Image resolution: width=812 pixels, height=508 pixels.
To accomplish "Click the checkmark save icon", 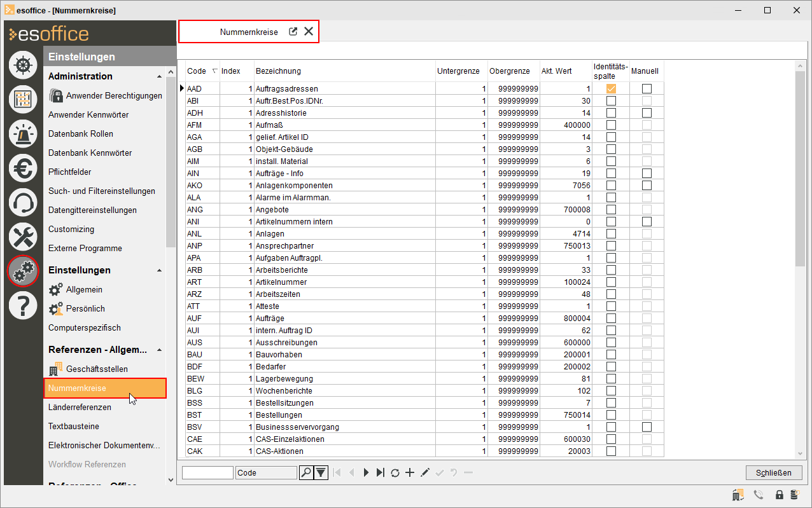I will [x=439, y=472].
